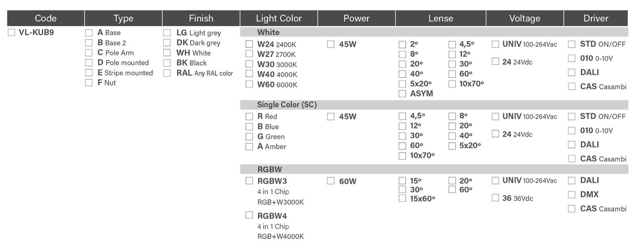Screen dimensions: 644x251
Task: Check the R Red single color box
Action: pos(249,116)
